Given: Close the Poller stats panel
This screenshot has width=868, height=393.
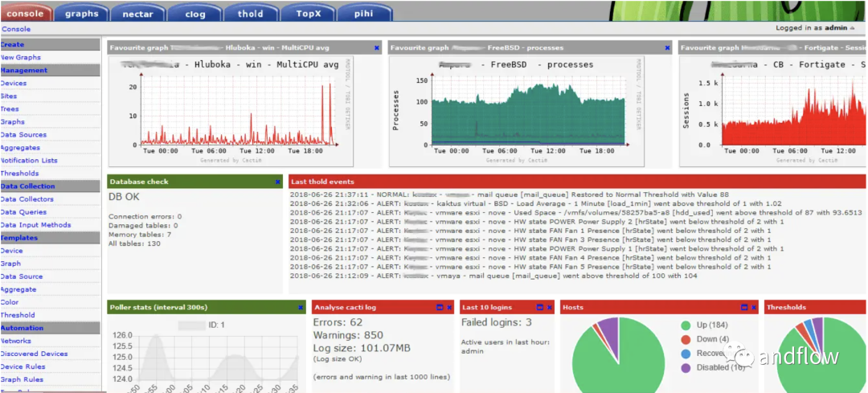Looking at the screenshot, I should 301,308.
